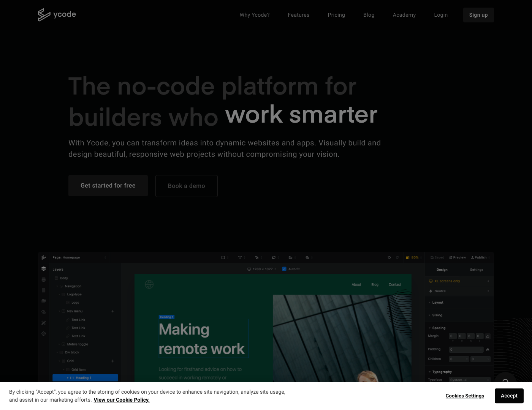Click the Ycode logo icon in the editor corner
This screenshot has height=410, width=532.
pos(44,257)
